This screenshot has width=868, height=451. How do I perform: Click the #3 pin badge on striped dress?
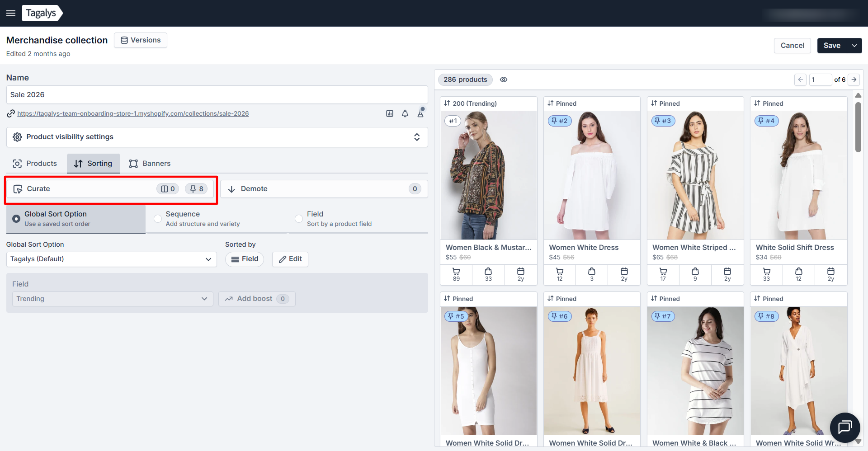click(663, 121)
